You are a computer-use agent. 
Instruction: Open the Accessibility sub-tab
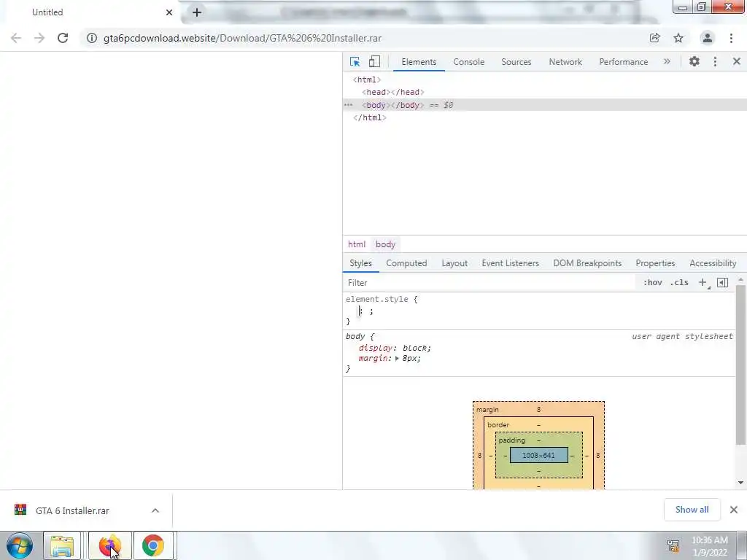713,263
